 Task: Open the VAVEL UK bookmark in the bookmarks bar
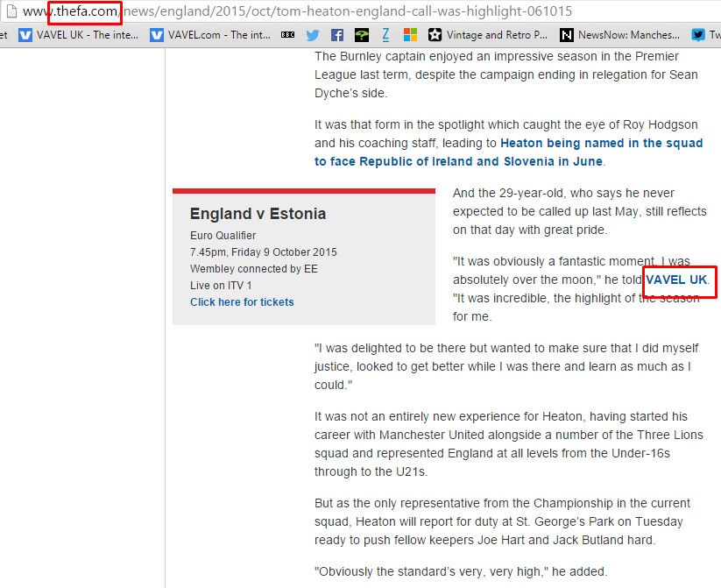[x=77, y=35]
